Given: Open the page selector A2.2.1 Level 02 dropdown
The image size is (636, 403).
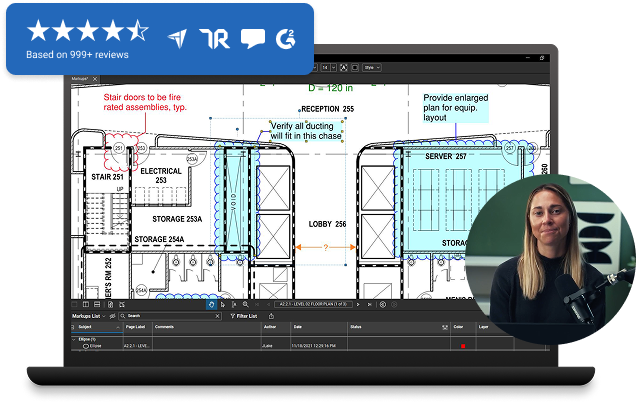Looking at the screenshot, I should click(x=312, y=304).
